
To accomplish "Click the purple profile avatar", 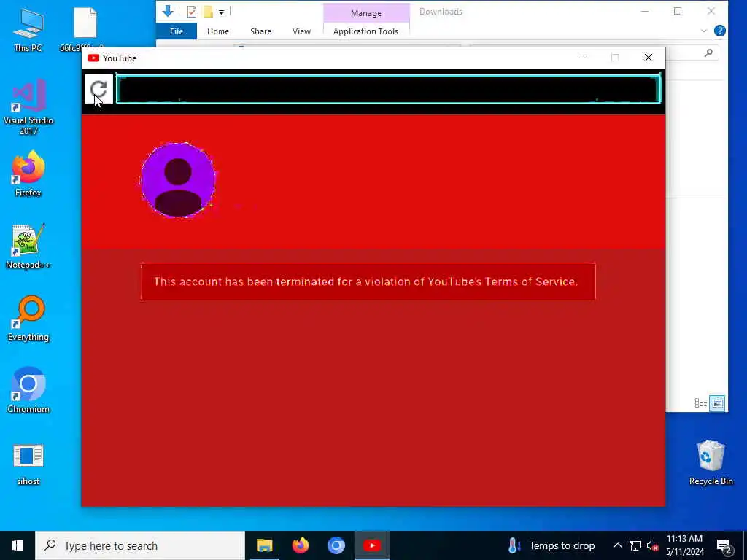I will [178, 180].
